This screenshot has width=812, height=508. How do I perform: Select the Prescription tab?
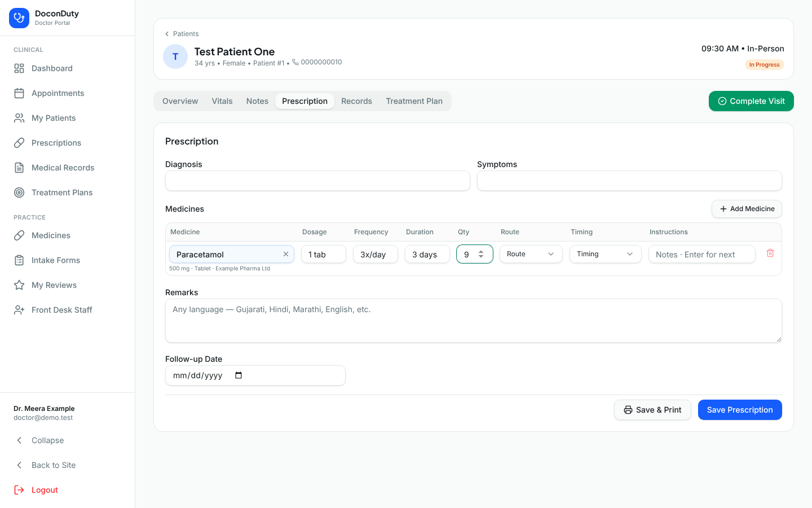pos(304,101)
